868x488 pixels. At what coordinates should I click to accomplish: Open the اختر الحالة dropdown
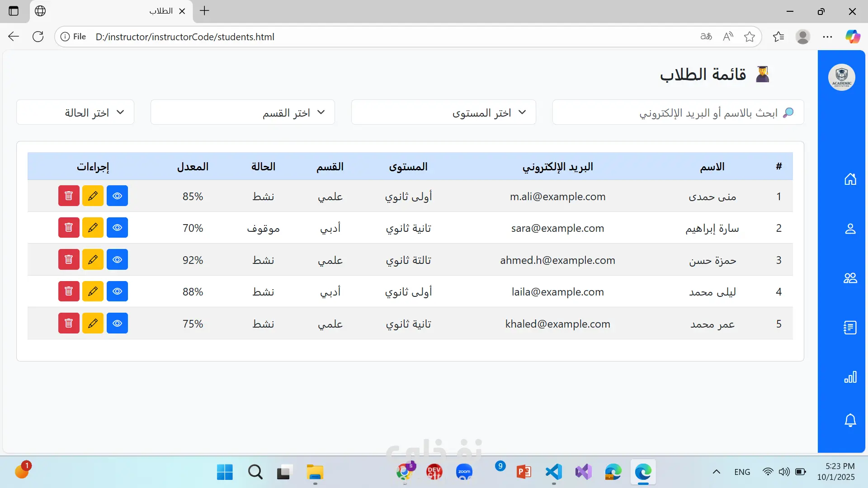[x=75, y=112]
